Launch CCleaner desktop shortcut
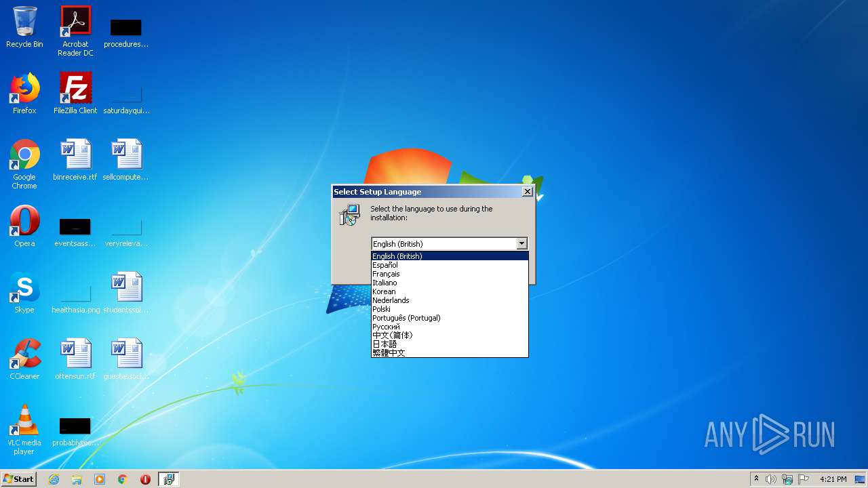This screenshot has width=868, height=488. click(24, 359)
